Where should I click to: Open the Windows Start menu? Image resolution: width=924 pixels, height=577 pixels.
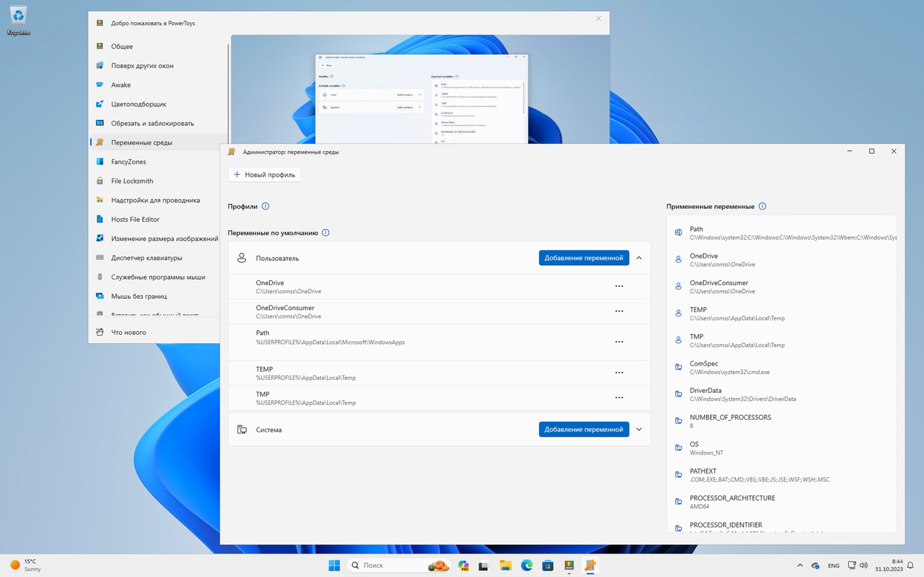(x=334, y=565)
